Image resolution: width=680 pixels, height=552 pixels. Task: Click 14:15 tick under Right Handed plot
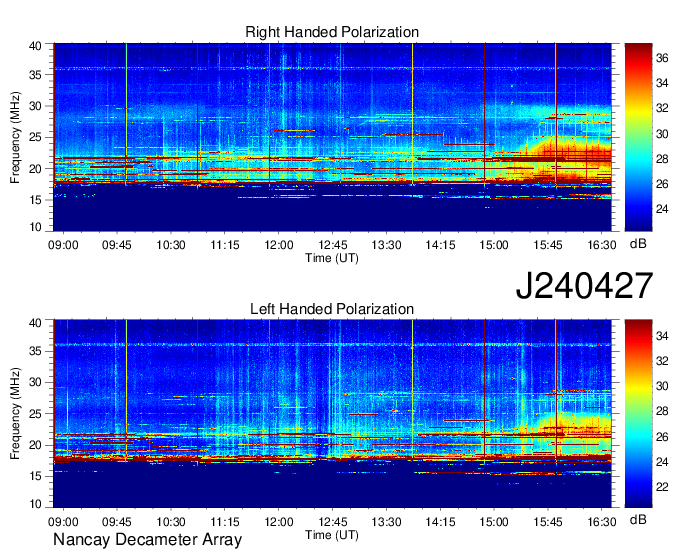[x=440, y=245]
